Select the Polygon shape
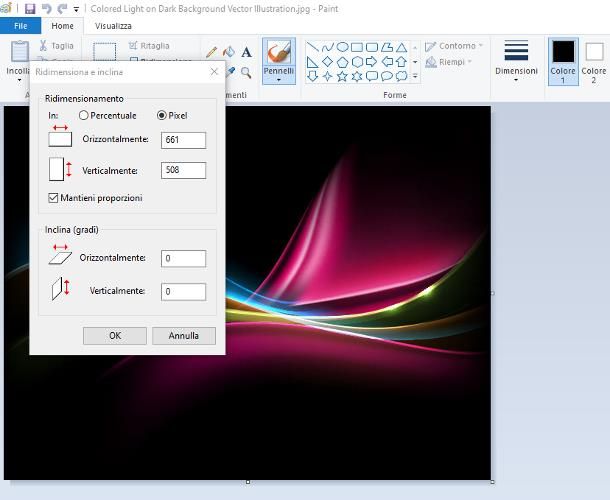This screenshot has height=500, width=610. (387, 47)
